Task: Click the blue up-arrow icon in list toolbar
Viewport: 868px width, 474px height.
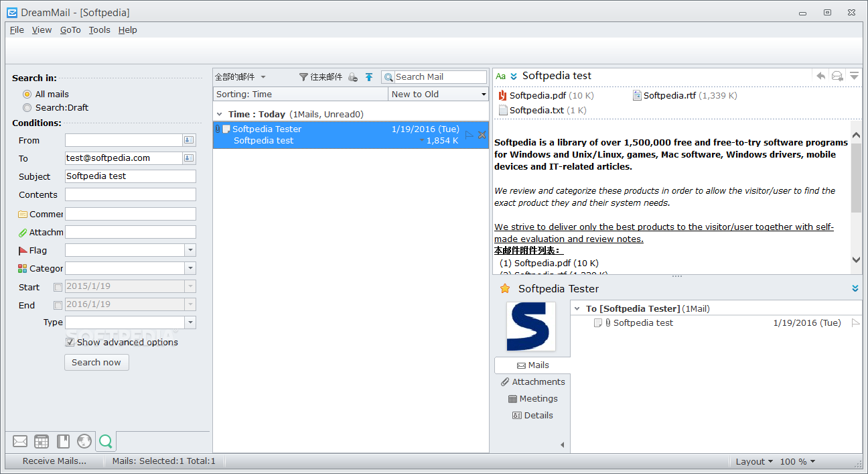Action: [369, 77]
